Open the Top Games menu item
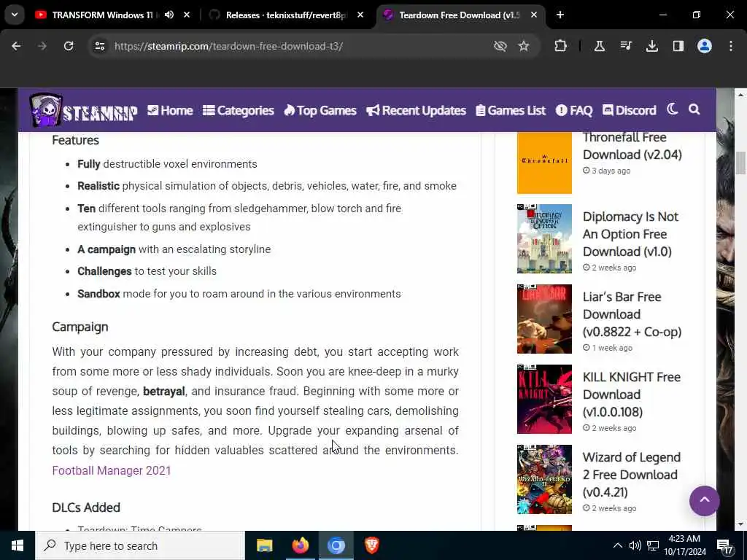The width and height of the screenshot is (747, 560). click(320, 111)
